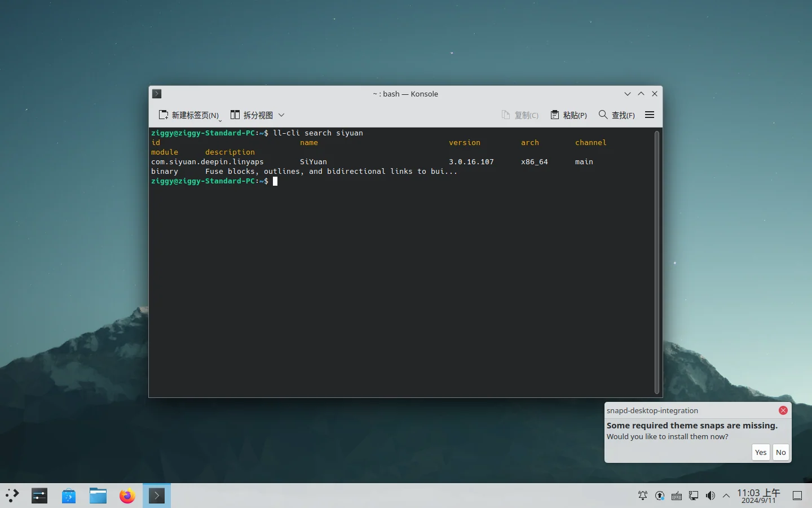Expand hidden system tray icons arrow
Screen dimensions: 812x508
726,496
